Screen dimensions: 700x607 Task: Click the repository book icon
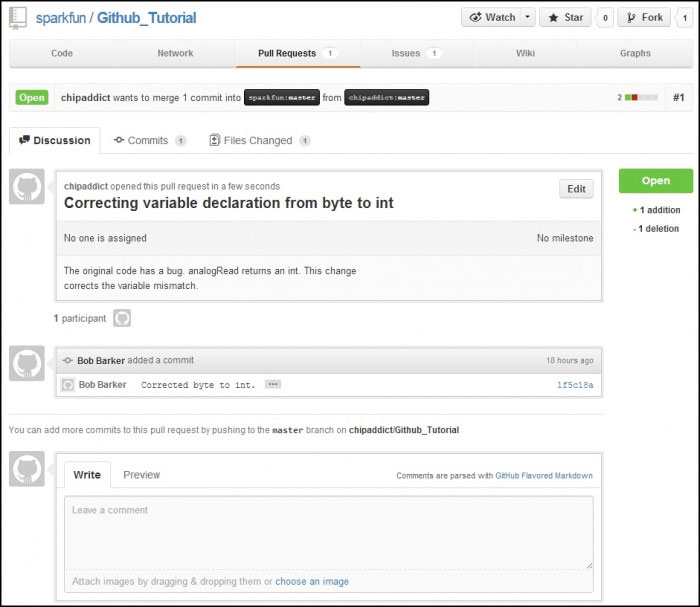point(18,17)
